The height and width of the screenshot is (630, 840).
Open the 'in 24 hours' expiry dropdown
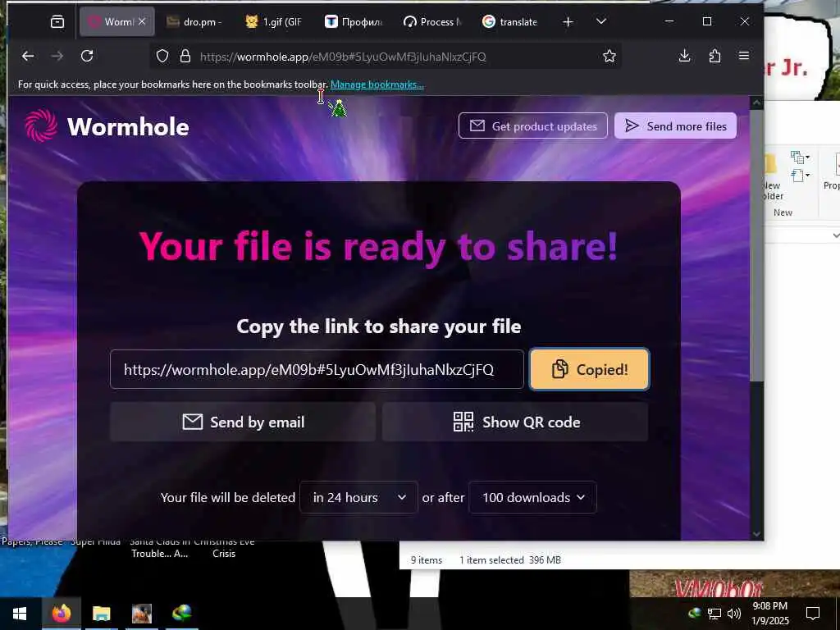[358, 498]
